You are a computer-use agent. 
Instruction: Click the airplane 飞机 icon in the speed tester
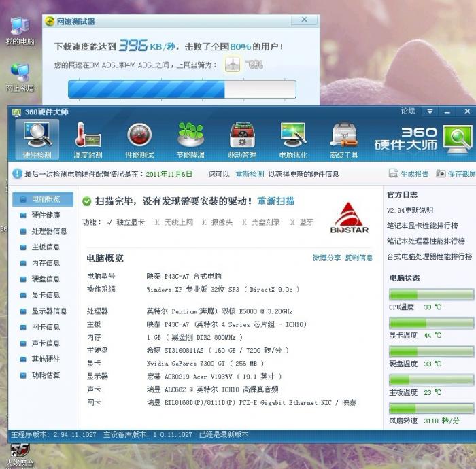(x=233, y=65)
